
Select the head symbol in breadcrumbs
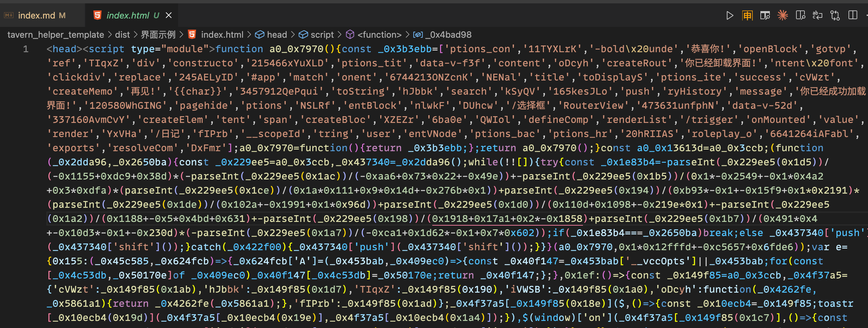coord(277,35)
